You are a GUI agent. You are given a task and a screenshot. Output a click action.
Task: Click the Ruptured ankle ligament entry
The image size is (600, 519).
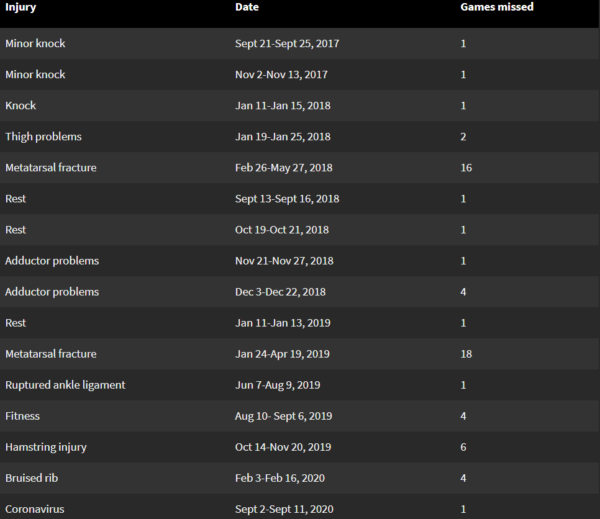(x=65, y=385)
